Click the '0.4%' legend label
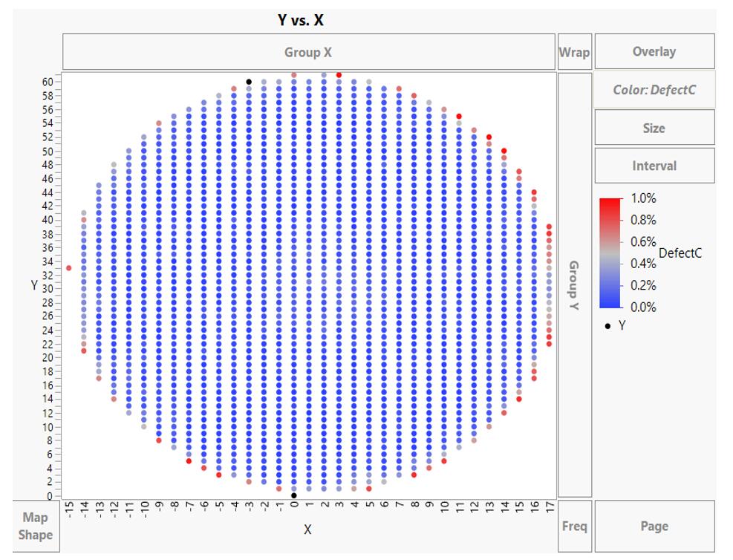 point(643,264)
